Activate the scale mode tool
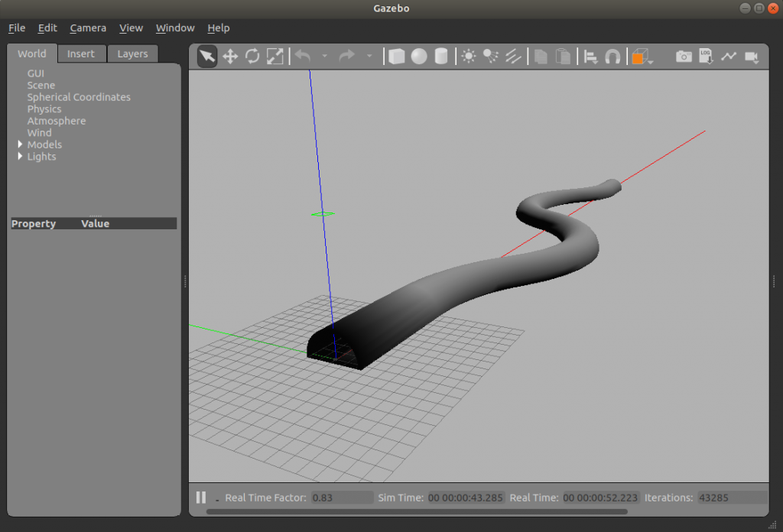Image resolution: width=783 pixels, height=532 pixels. [275, 57]
